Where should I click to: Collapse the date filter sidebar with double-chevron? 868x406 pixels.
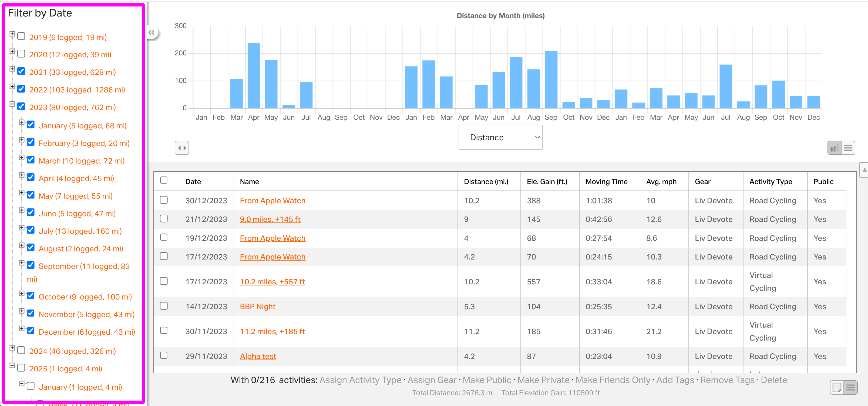point(152,33)
